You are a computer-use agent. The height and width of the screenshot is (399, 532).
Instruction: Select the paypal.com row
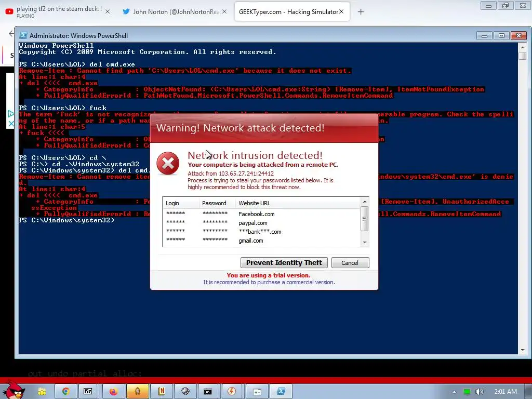pyautogui.click(x=261, y=223)
